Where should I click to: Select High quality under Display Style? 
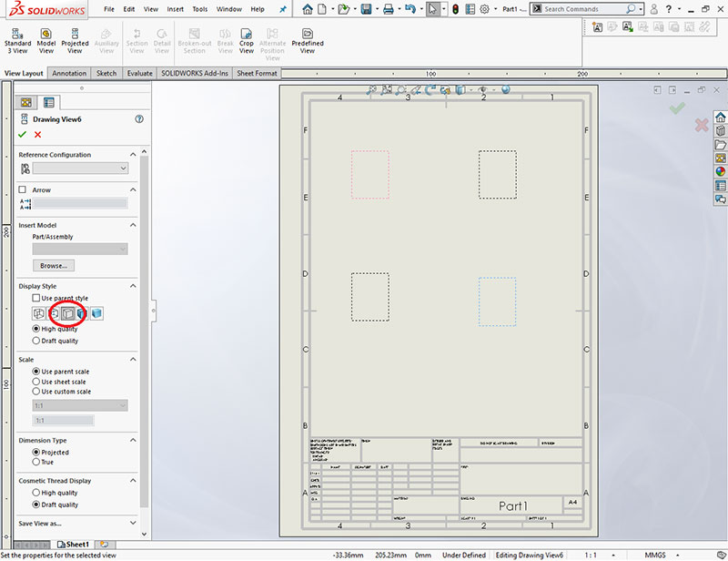(35, 329)
